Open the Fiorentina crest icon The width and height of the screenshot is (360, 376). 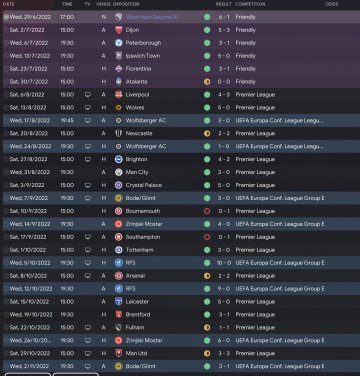click(x=118, y=69)
